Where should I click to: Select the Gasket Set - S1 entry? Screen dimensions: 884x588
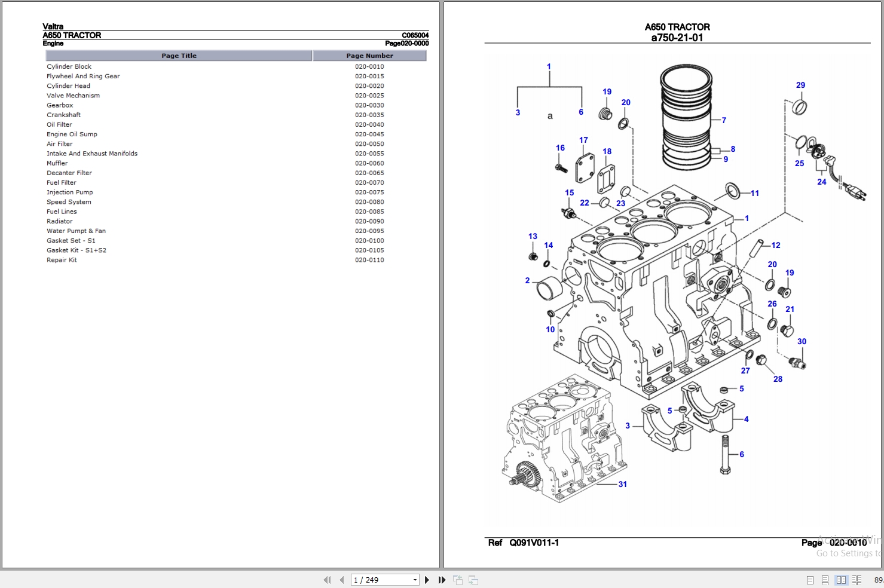coord(71,241)
